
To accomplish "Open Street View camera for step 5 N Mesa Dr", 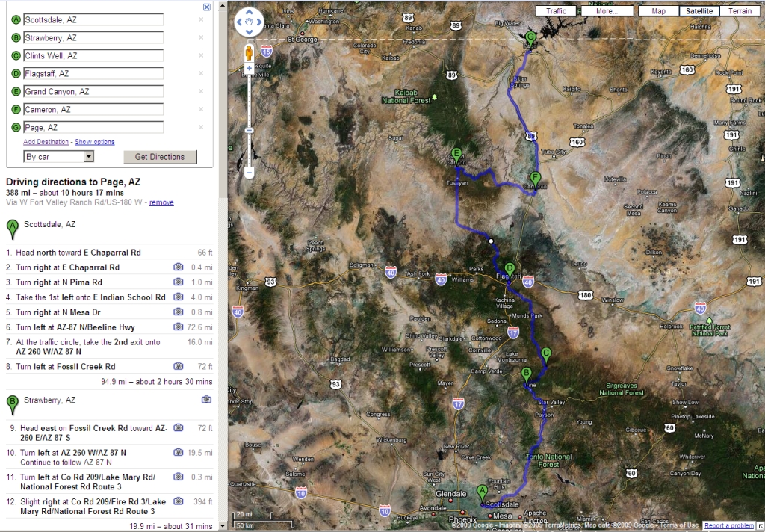I will [x=179, y=312].
